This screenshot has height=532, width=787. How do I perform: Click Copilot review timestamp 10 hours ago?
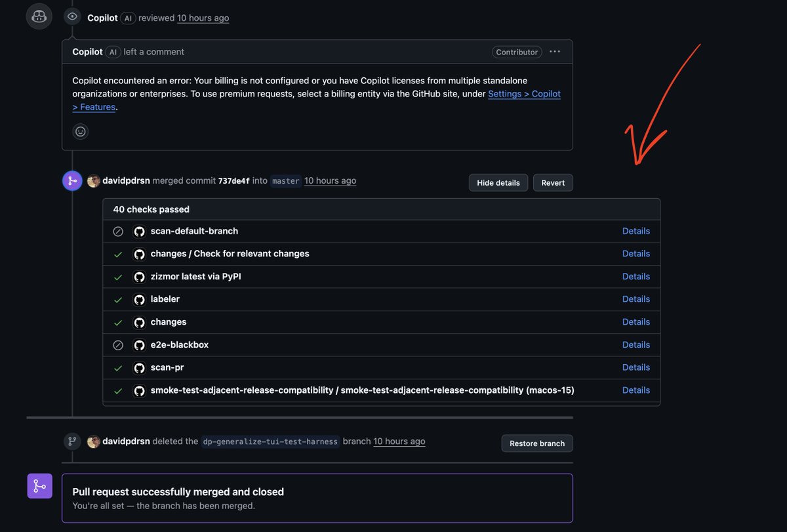[203, 18]
